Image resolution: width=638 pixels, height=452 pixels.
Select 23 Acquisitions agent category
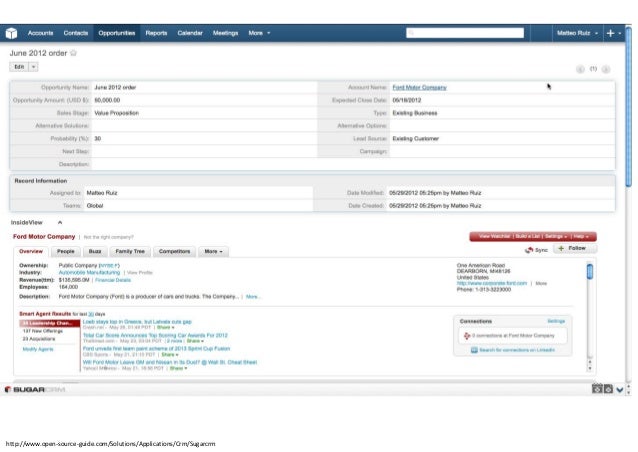(39, 339)
